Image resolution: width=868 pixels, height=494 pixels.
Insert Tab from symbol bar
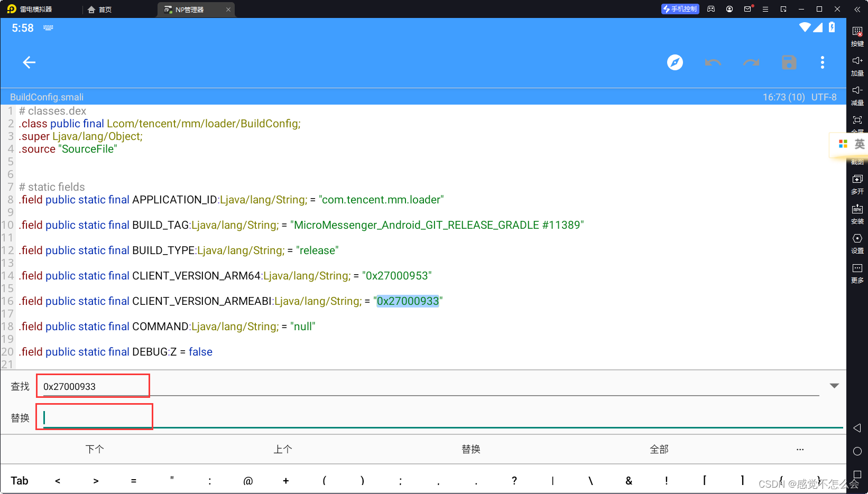click(20, 480)
